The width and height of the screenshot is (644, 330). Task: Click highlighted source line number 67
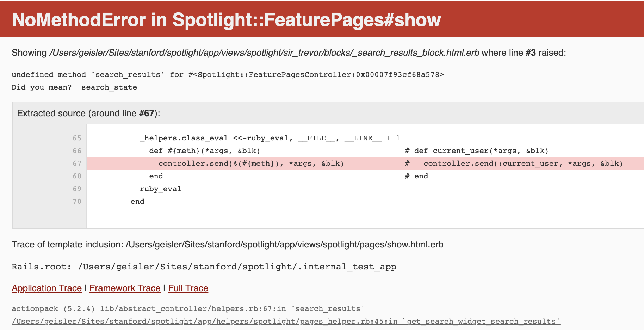pos(77,163)
